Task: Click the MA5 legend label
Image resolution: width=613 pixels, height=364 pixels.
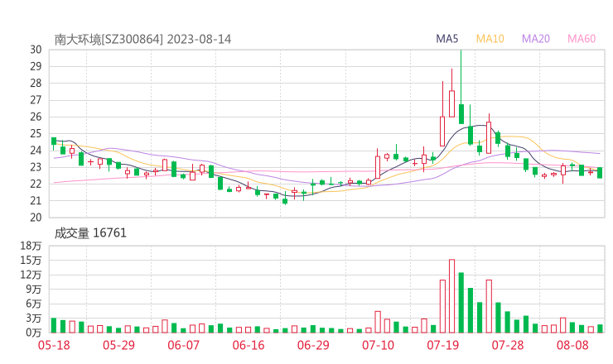Action: [446, 39]
